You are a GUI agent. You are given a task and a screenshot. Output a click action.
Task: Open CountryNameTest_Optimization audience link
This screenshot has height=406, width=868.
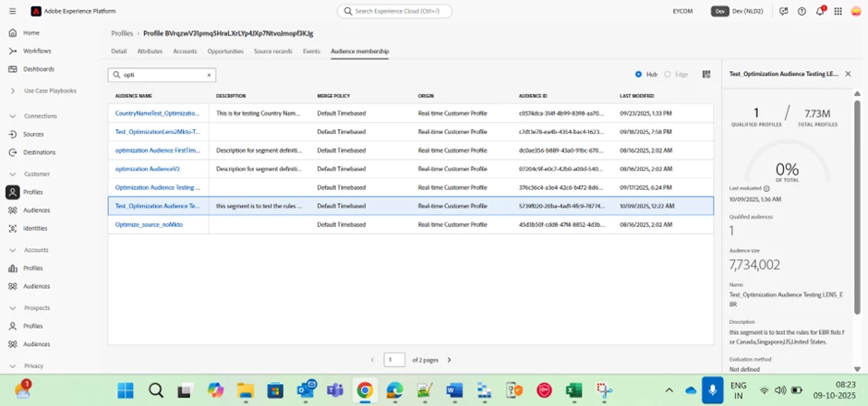[x=157, y=113]
